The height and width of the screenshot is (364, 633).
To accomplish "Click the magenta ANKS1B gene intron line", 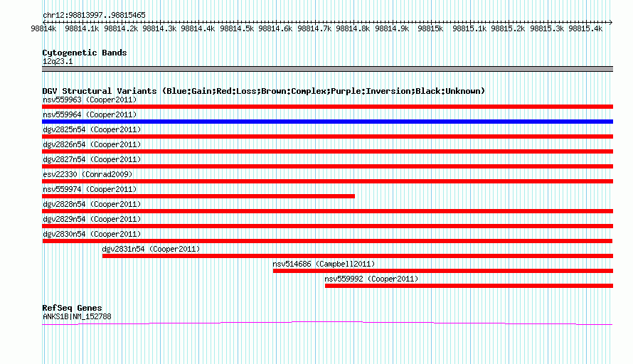I will click(x=327, y=323).
